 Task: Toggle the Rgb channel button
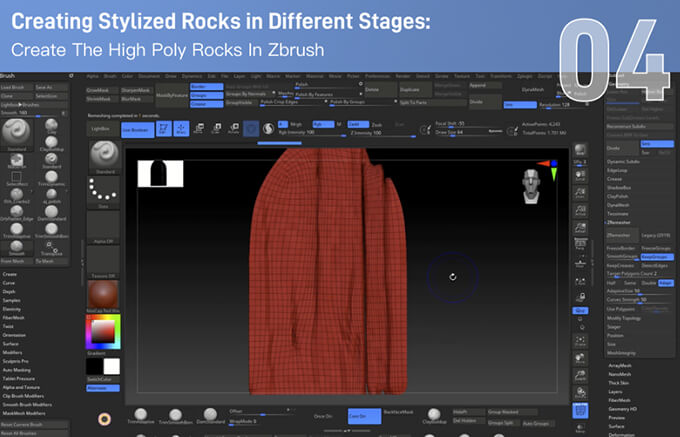(324, 124)
